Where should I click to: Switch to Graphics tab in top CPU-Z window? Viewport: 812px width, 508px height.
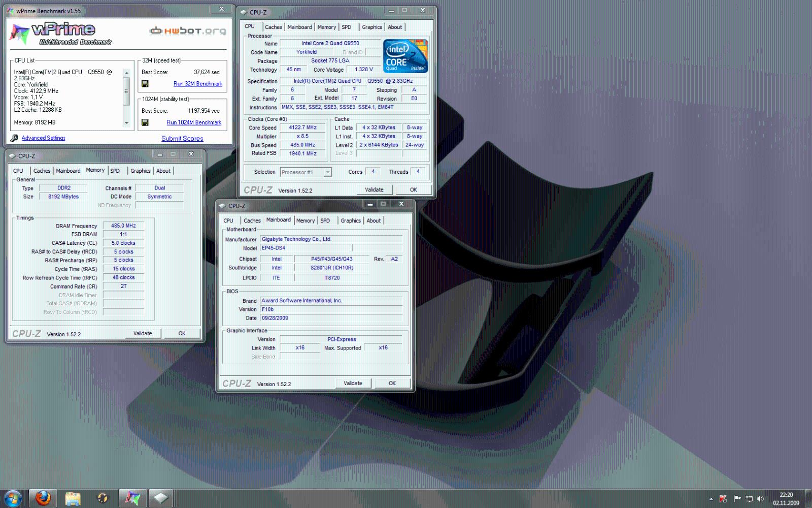(x=371, y=27)
